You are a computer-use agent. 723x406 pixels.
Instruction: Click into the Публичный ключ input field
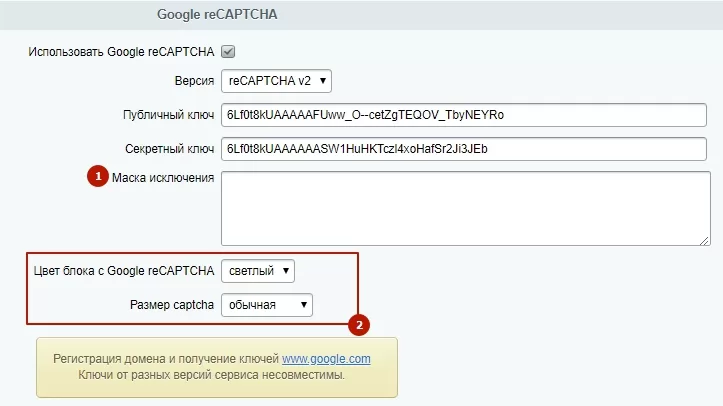pos(464,115)
